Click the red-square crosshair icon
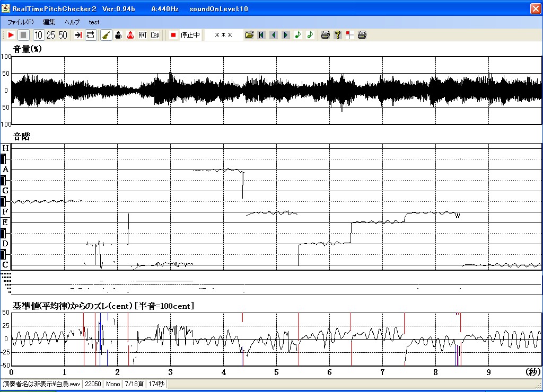 [x=350, y=35]
